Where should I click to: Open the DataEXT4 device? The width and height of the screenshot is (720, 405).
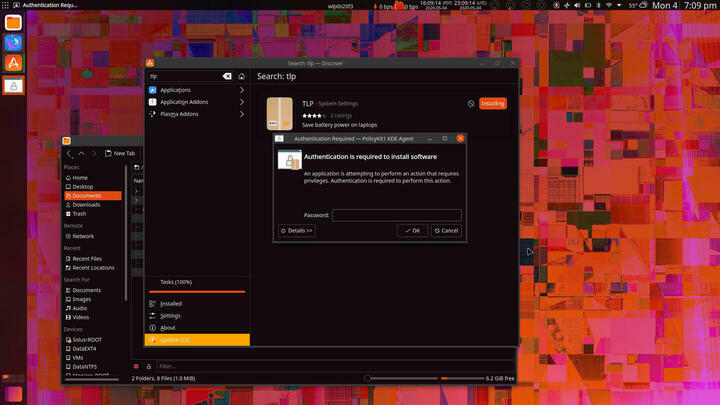[x=93, y=349]
